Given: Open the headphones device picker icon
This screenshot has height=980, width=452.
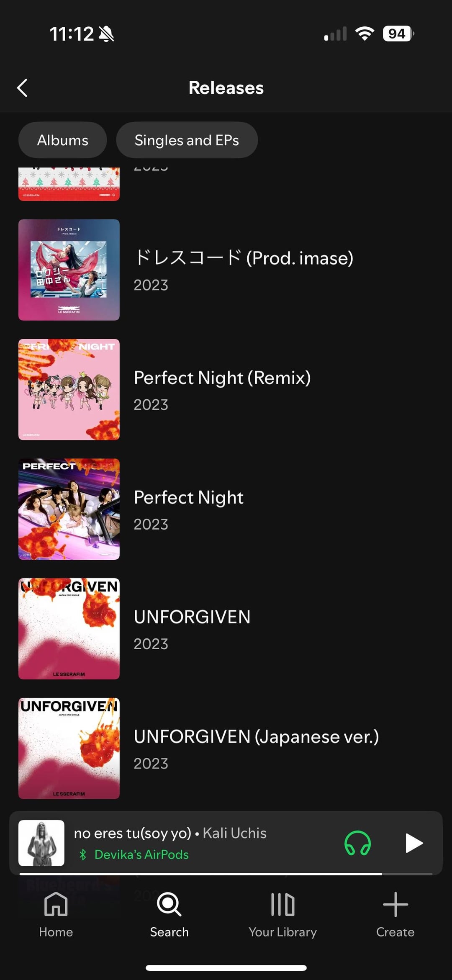Looking at the screenshot, I should tap(357, 843).
